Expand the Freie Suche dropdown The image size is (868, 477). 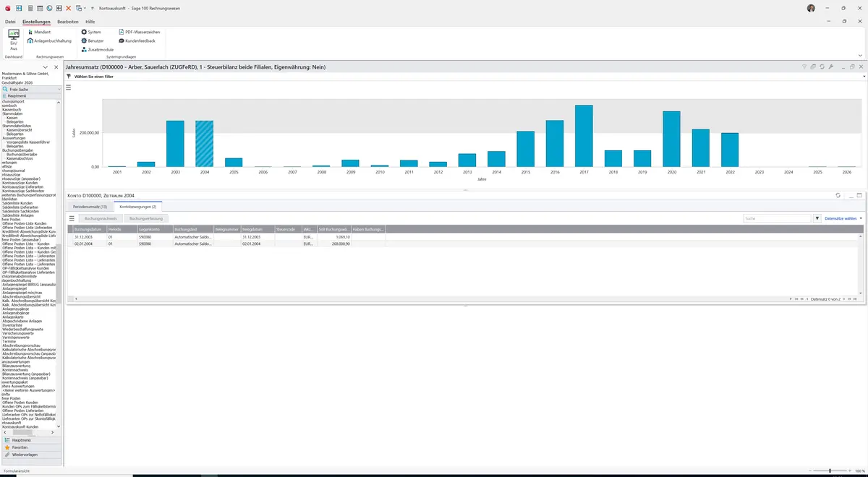(x=59, y=89)
